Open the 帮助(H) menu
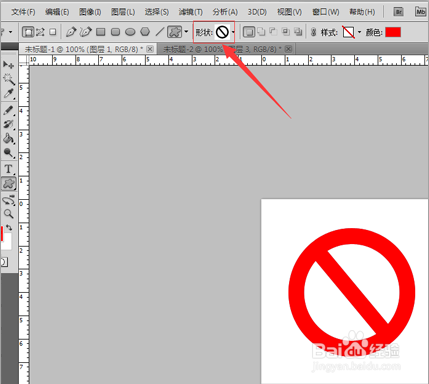Image resolution: width=429 pixels, height=384 pixels. [x=362, y=12]
